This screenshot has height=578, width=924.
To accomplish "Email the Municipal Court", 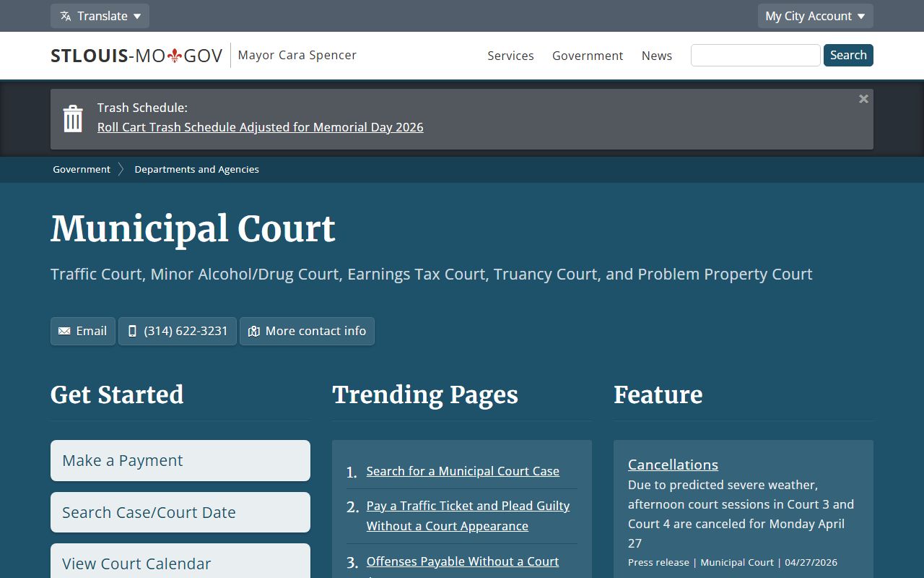I will click(x=83, y=331).
